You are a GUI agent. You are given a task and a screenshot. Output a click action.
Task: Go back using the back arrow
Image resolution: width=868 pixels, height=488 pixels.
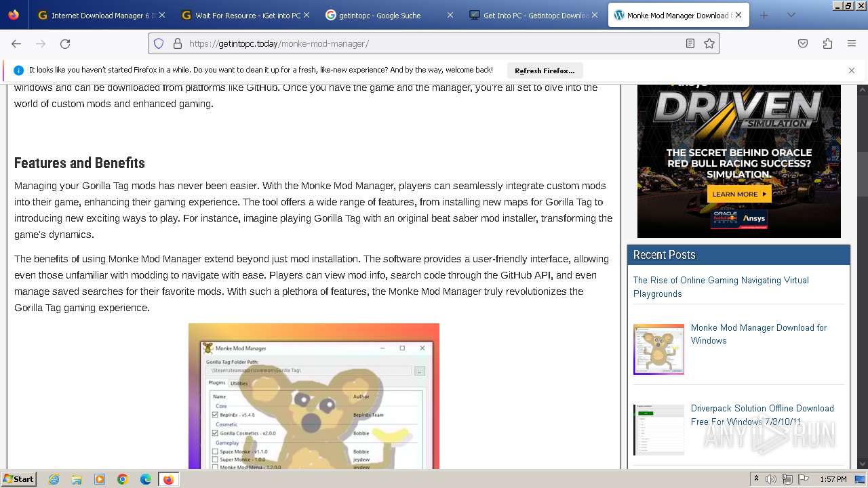[x=16, y=43]
